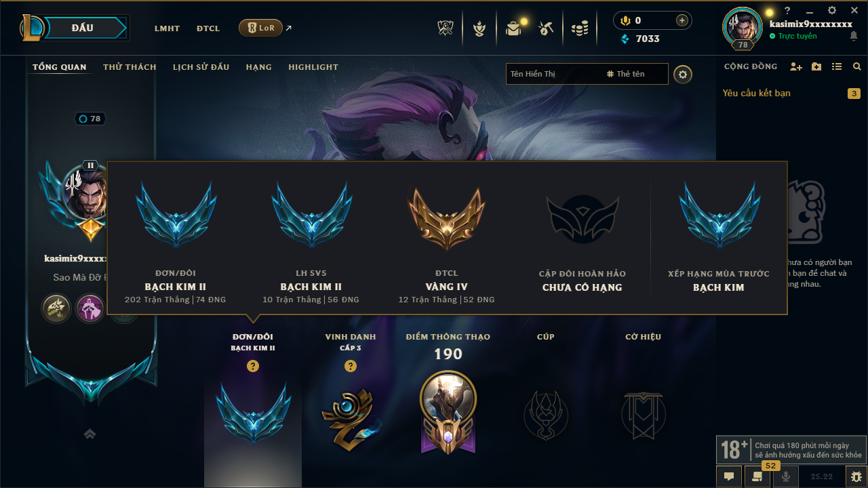Click the ĐẤU play button
868x488 pixels.
tap(83, 28)
